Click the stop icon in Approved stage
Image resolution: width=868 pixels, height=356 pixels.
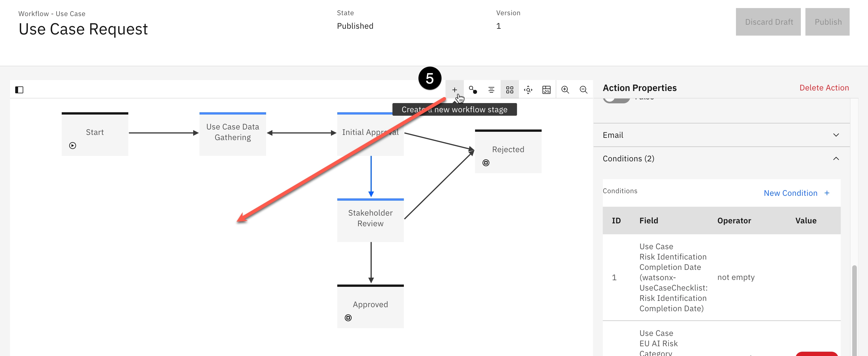pyautogui.click(x=348, y=318)
